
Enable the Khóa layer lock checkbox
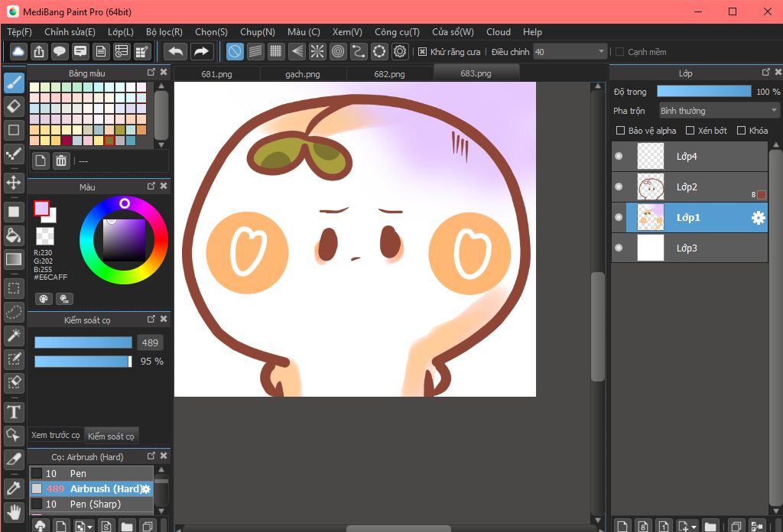(742, 131)
